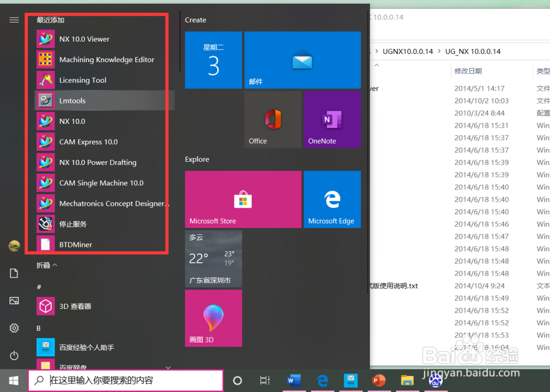Select row dated 2014/6/18 15:47
Screen dimensions: 550x392
click(x=460, y=236)
